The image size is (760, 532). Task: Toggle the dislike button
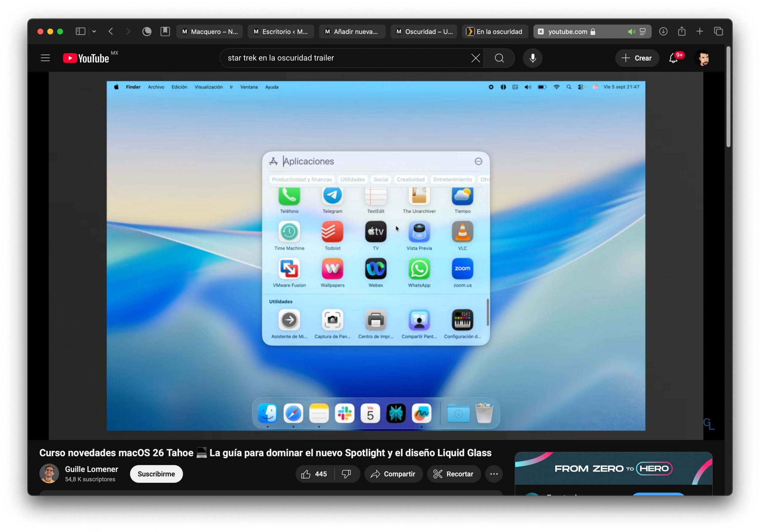coord(346,474)
